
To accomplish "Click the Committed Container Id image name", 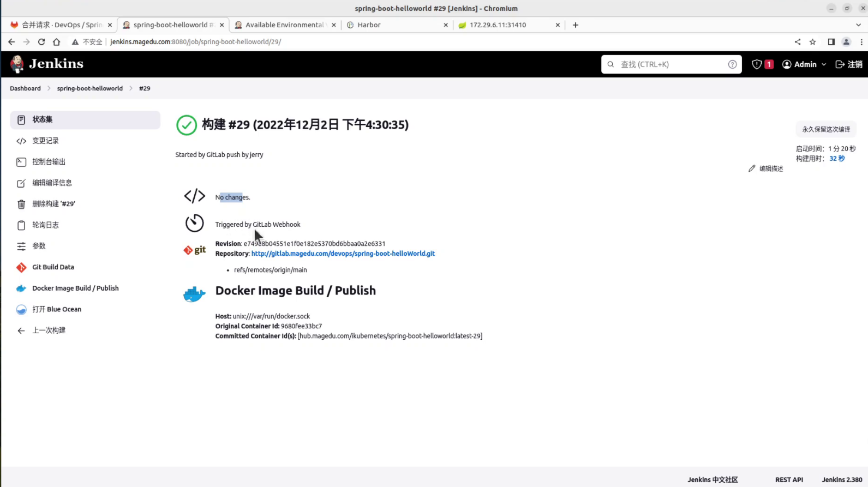I will click(390, 336).
